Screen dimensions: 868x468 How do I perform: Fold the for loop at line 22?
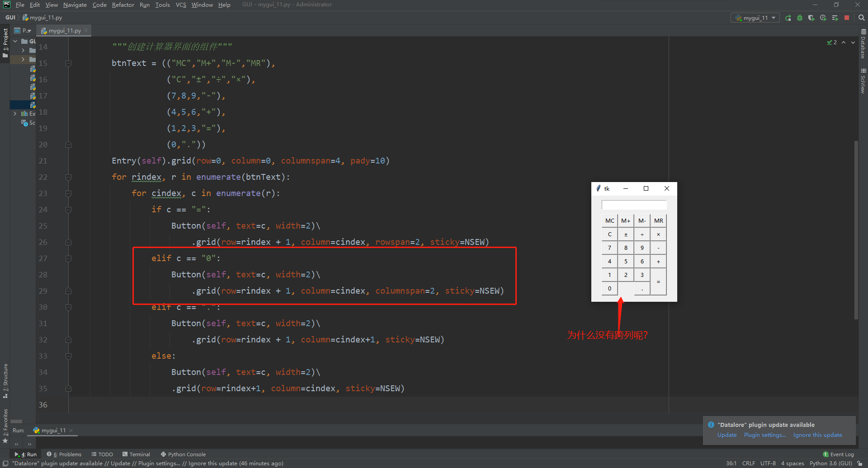68,177
